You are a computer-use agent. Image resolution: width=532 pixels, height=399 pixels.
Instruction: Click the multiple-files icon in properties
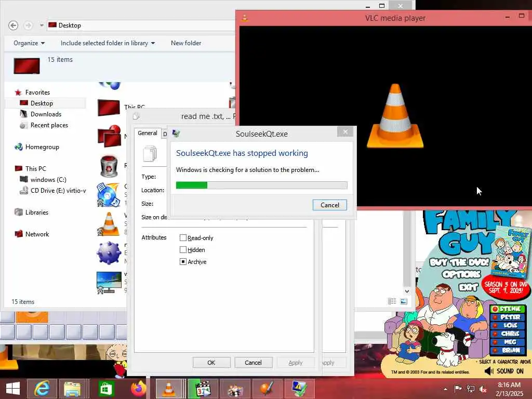pyautogui.click(x=150, y=154)
